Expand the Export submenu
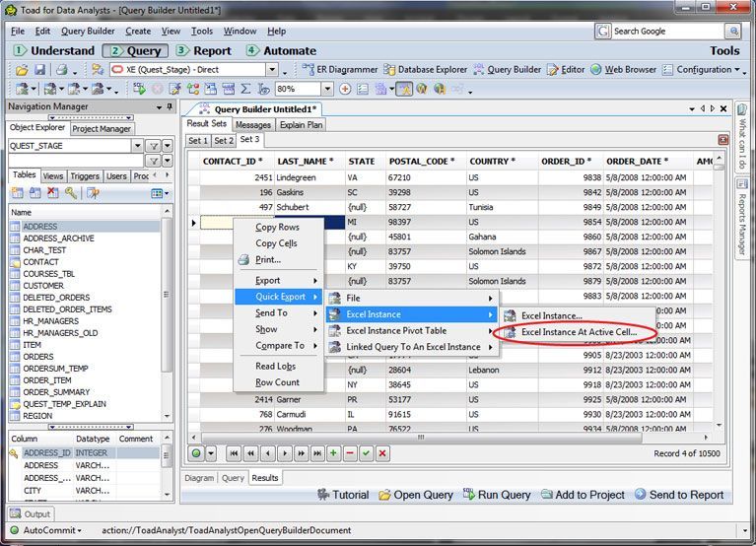The width and height of the screenshot is (756, 546). tap(279, 281)
